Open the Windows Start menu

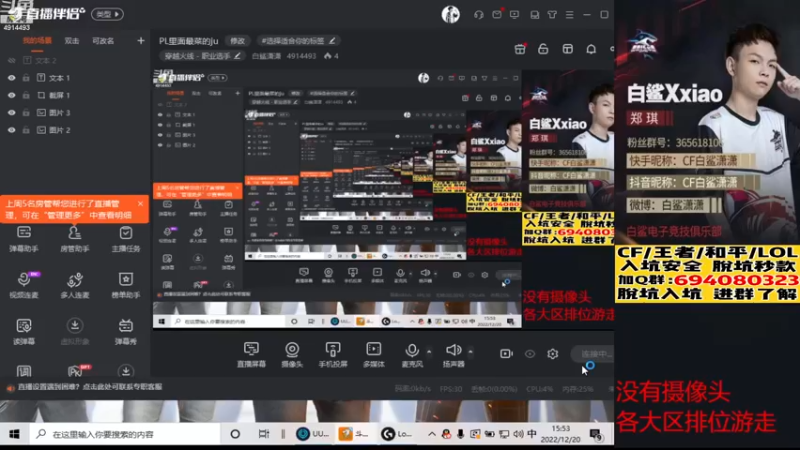14,434
